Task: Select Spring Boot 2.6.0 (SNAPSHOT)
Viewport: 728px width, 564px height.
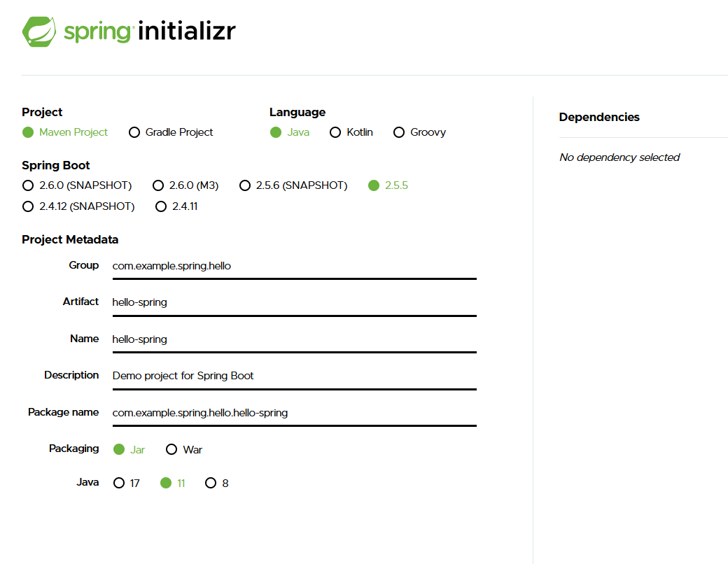Action: [x=28, y=185]
